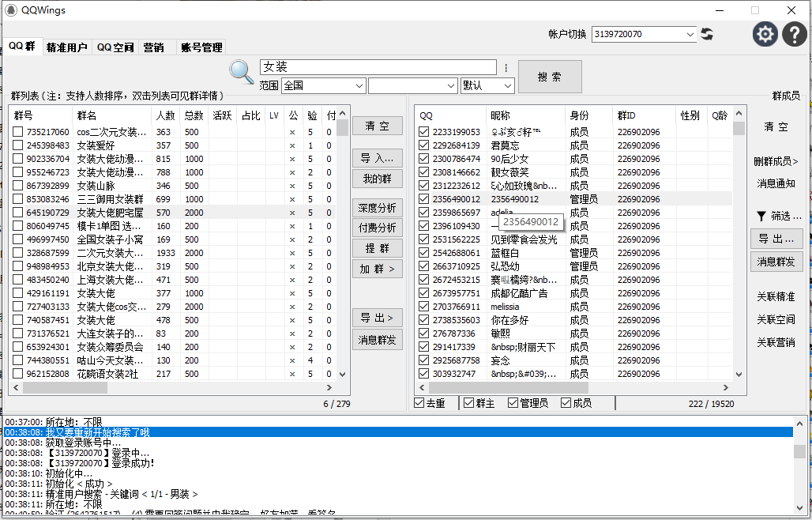
Task: Switch to the QQ空间 tab
Action: point(115,47)
